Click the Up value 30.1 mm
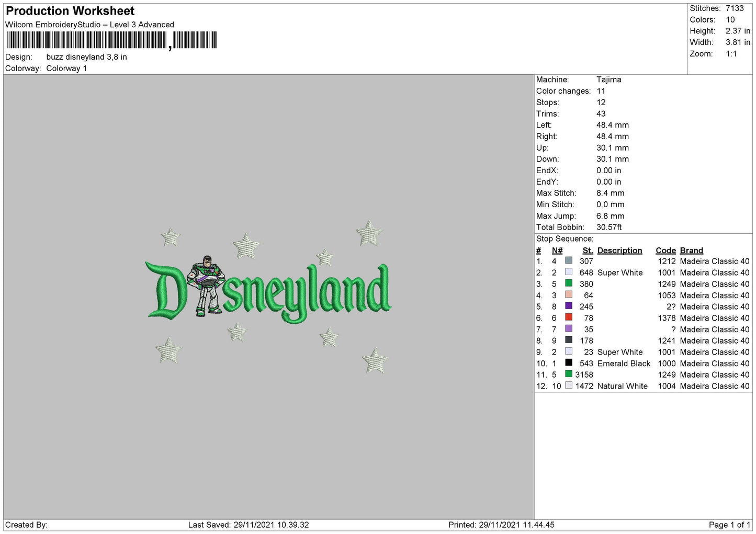Screen dimensions: 756x534 613,148
